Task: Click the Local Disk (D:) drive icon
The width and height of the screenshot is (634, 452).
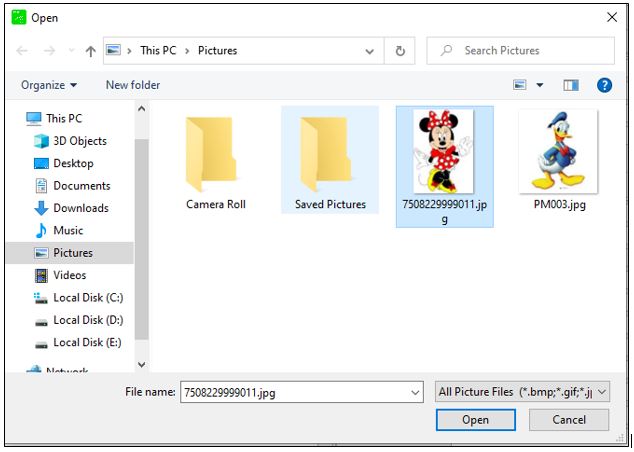Action: 41,322
